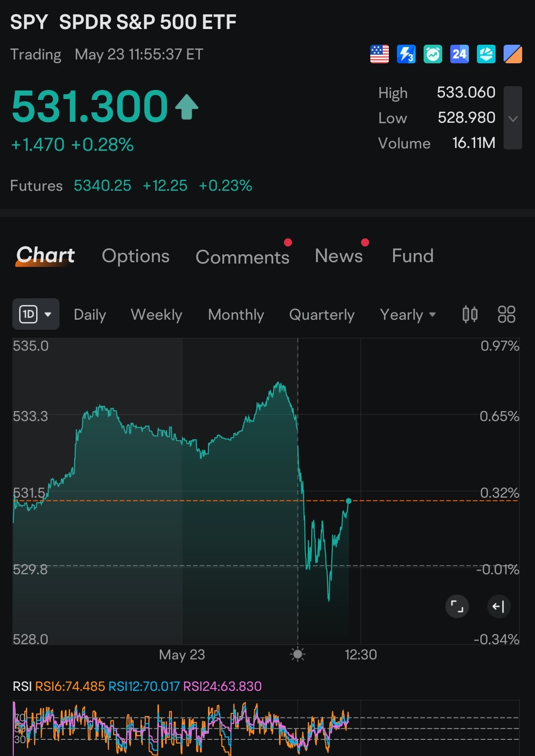Switch to the Options tab
This screenshot has width=535, height=756.
[136, 256]
